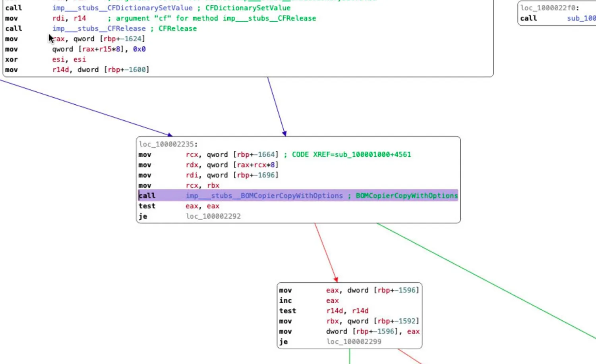
Task: Click register r14 in the mov rdi instruction
Action: (79, 18)
